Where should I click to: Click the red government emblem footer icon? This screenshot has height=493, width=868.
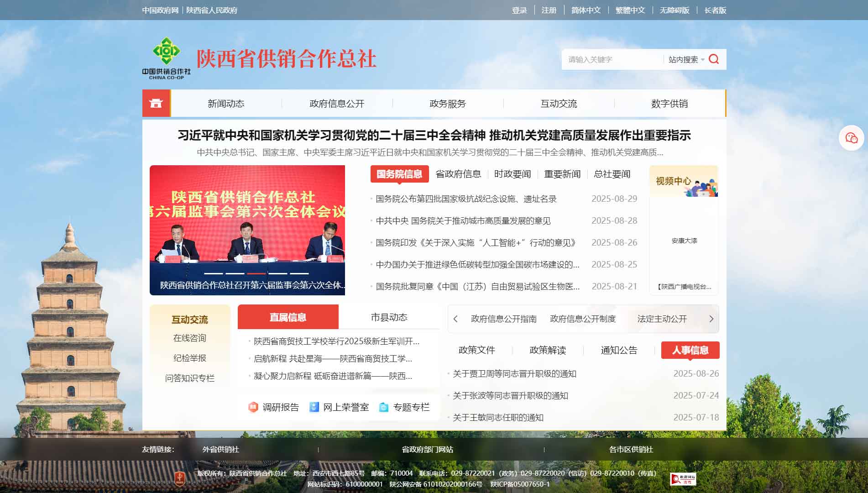point(180,478)
